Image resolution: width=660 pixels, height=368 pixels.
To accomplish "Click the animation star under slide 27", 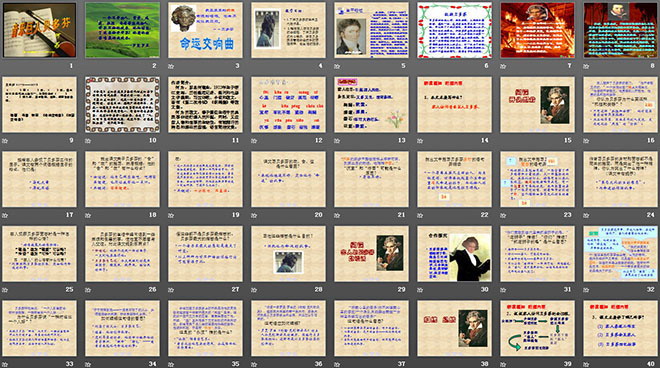I will point(171,290).
